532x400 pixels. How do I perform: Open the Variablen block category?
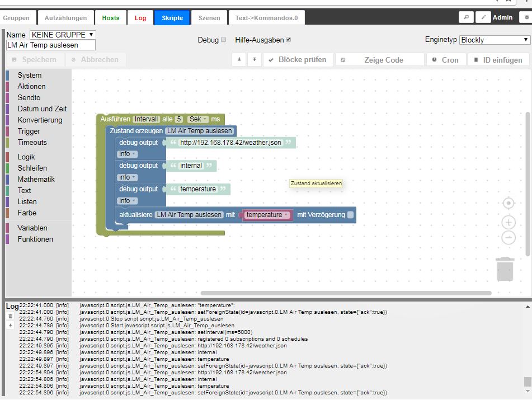click(32, 228)
